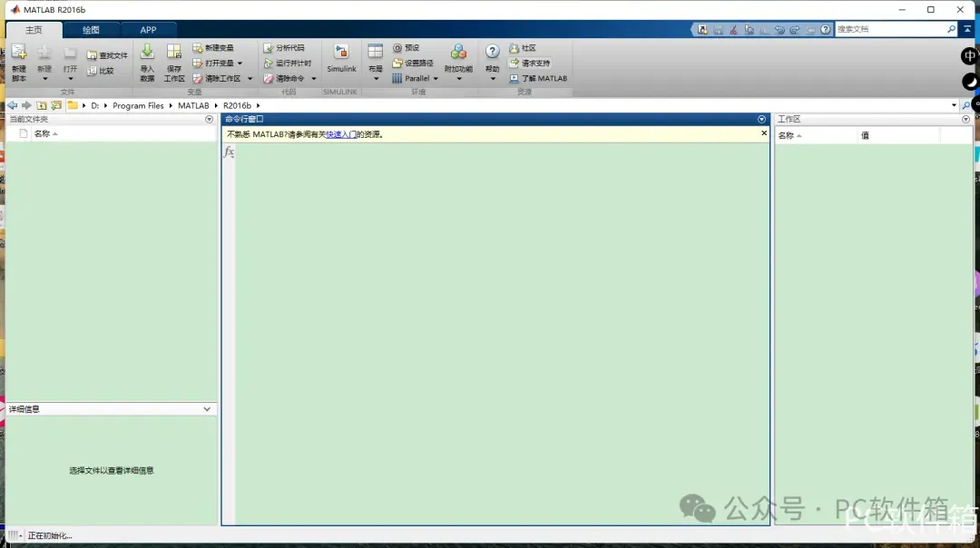Close the getting started banner
Screen dimensions: 980x548
pos(764,133)
